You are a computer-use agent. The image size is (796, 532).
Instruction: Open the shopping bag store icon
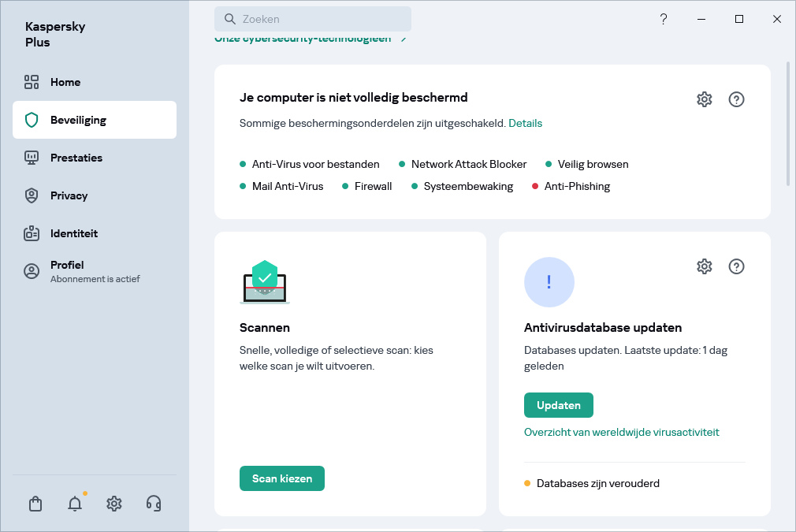click(x=35, y=504)
